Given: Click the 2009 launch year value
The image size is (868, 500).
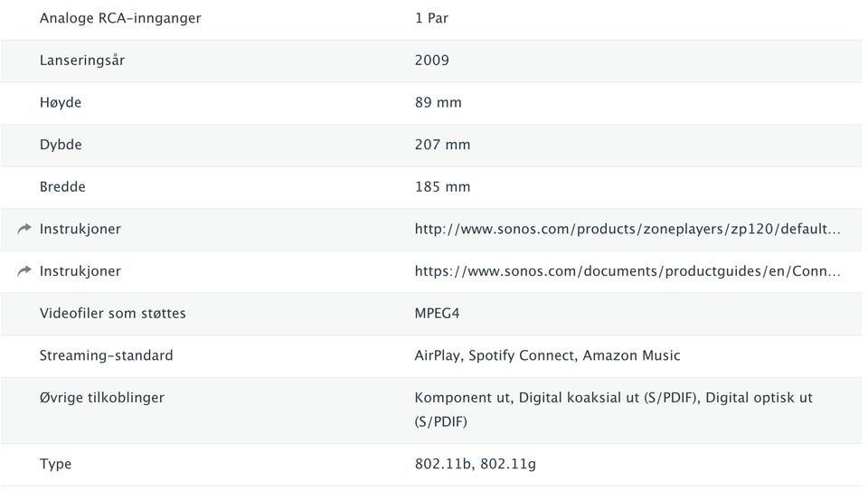Looking at the screenshot, I should coord(431,61).
